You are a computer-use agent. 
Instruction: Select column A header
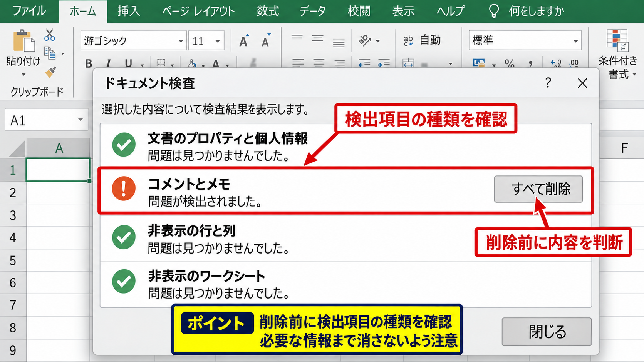[x=59, y=148]
